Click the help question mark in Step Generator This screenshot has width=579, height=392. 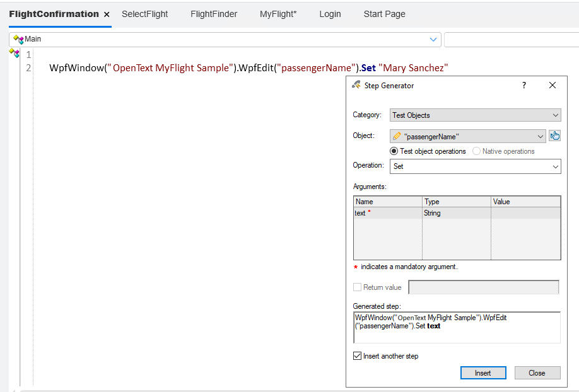[x=523, y=85]
